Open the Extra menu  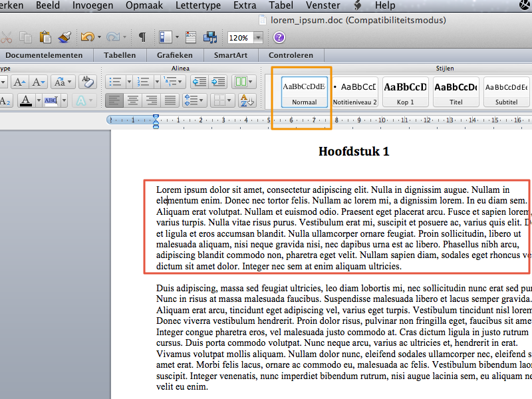[245, 5]
